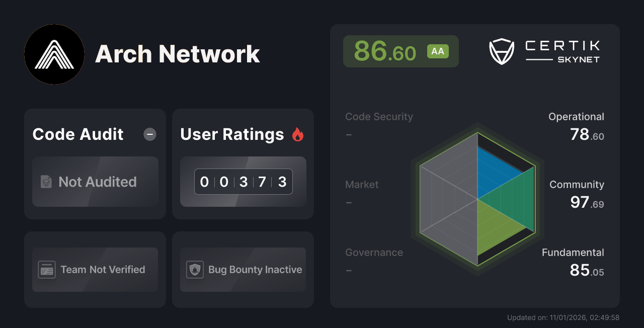
Task: Toggle the Team Not Verified badge
Action: (95, 270)
